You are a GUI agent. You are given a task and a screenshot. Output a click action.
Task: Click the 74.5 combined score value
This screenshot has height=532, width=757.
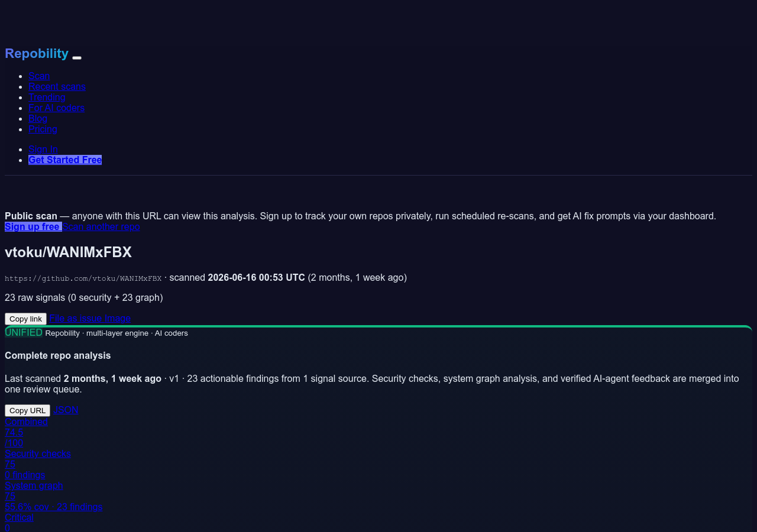tap(14, 432)
